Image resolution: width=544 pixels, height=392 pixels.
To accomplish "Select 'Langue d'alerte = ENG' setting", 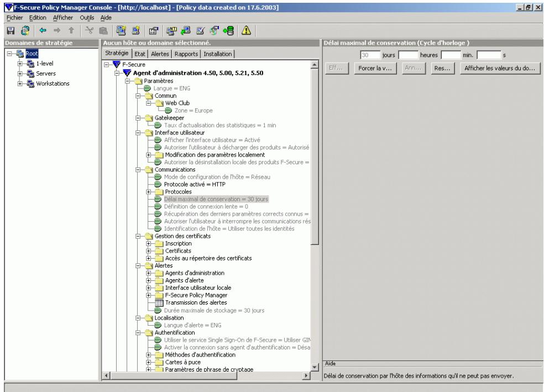I will point(192,325).
